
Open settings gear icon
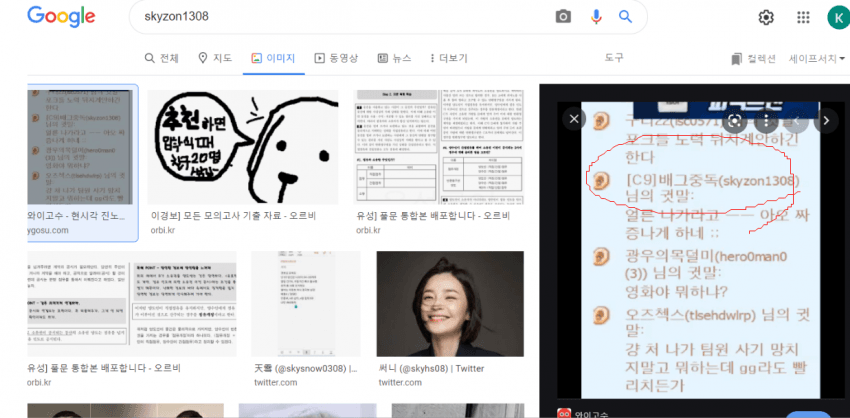[x=765, y=17]
